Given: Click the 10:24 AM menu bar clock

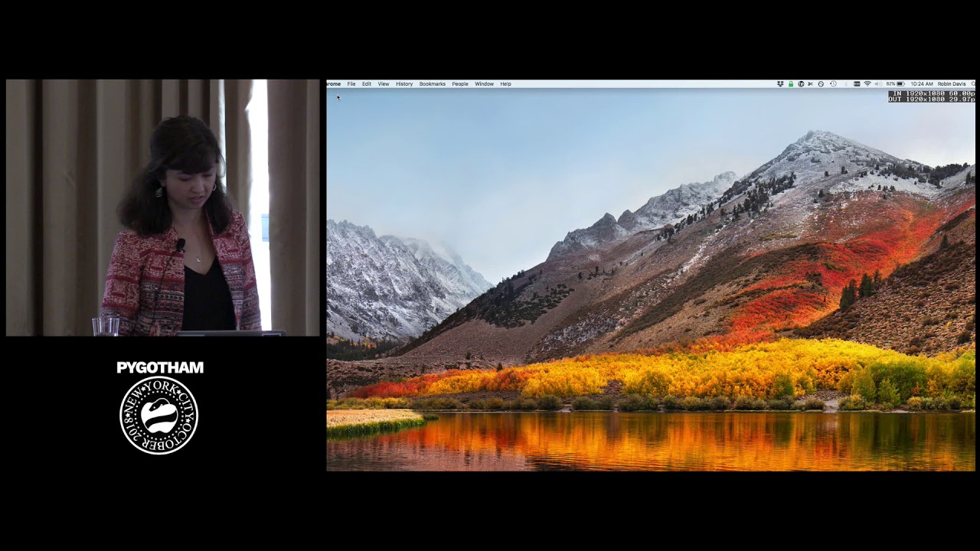Looking at the screenshot, I should click(x=922, y=83).
